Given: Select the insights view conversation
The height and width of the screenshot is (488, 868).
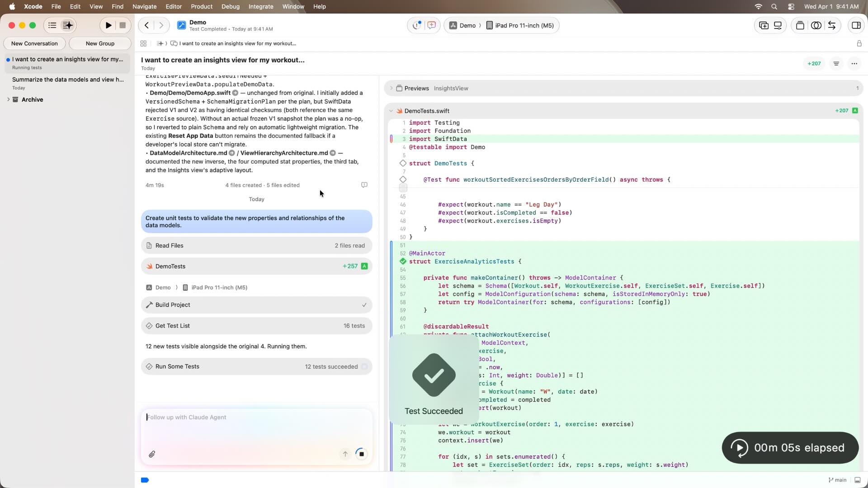Looking at the screenshot, I should point(67,63).
